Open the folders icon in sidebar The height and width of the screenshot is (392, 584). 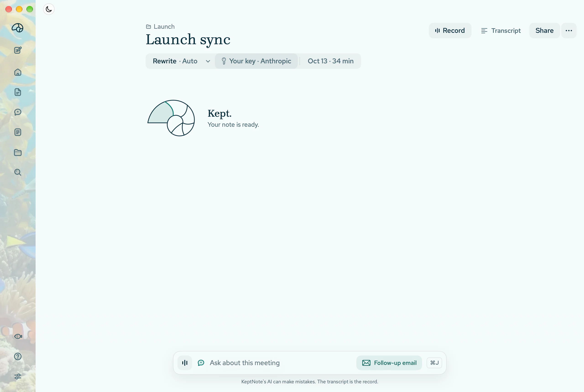(18, 152)
